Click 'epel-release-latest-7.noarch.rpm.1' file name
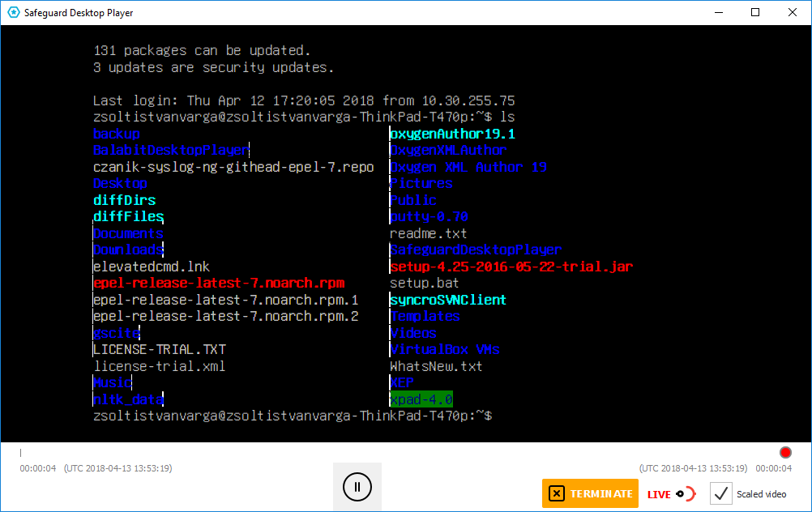The width and height of the screenshot is (812, 512). click(x=226, y=300)
